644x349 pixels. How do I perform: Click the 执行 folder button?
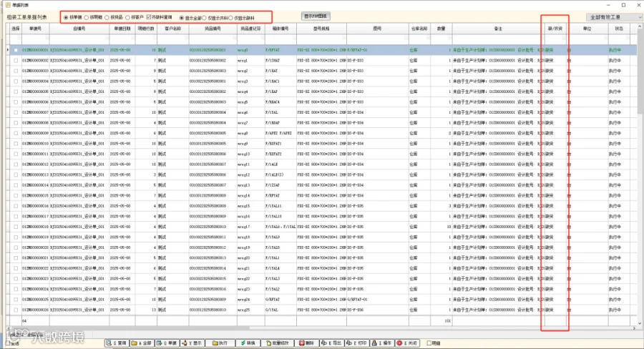tap(220, 343)
